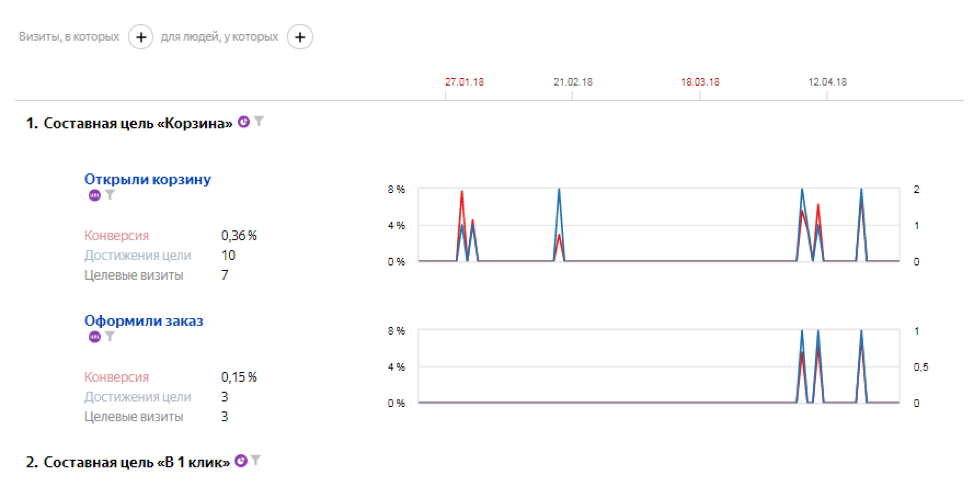Click the «Визиты, в которых» label
The height and width of the screenshot is (486, 974).
(69, 37)
